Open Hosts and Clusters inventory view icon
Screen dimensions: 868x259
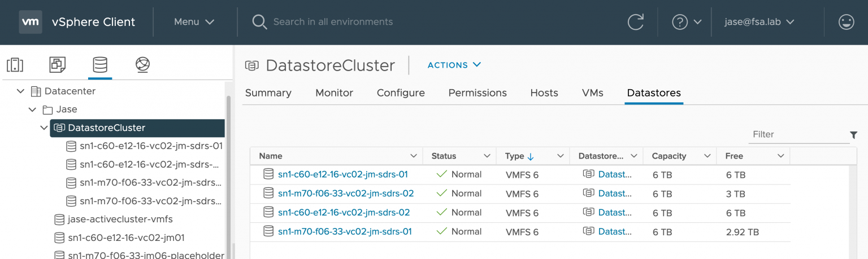15,65
